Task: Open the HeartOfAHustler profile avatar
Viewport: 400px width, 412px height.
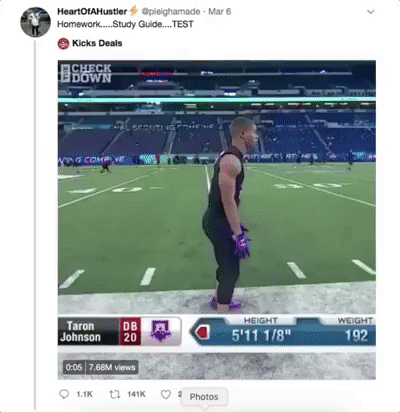Action: click(x=35, y=22)
